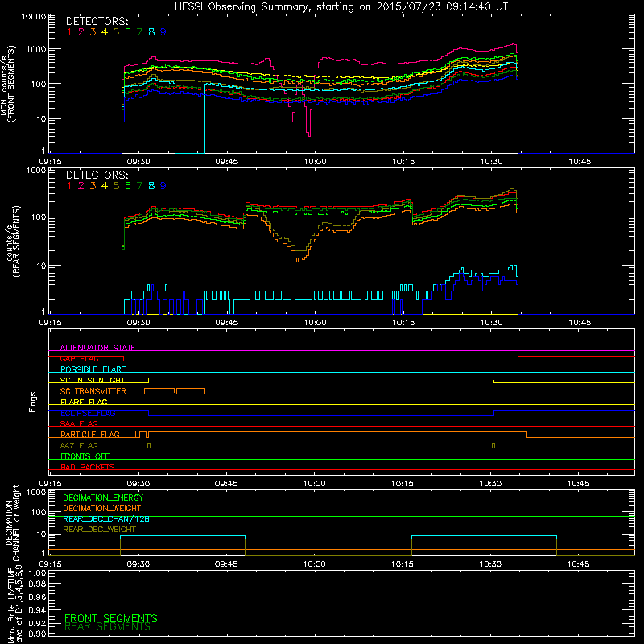The image size is (644, 644).
Task: Click DETECTORS: label in the rear segments plot
Action: pos(97,175)
